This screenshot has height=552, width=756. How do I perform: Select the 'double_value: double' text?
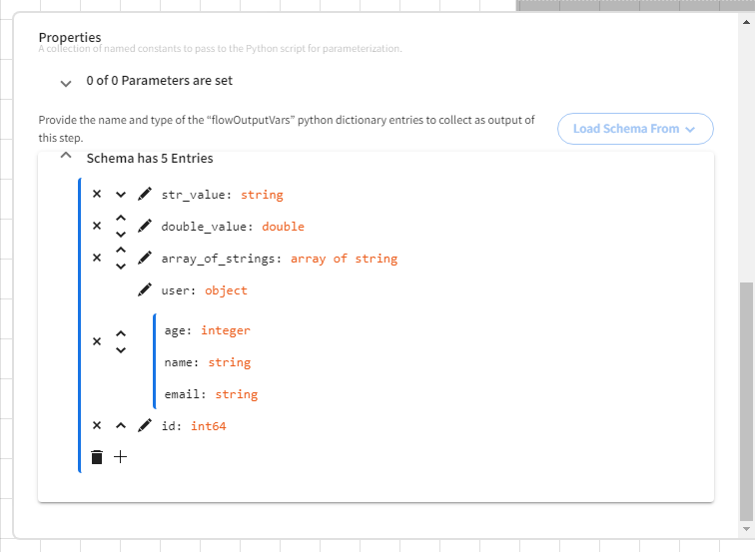[x=233, y=227]
